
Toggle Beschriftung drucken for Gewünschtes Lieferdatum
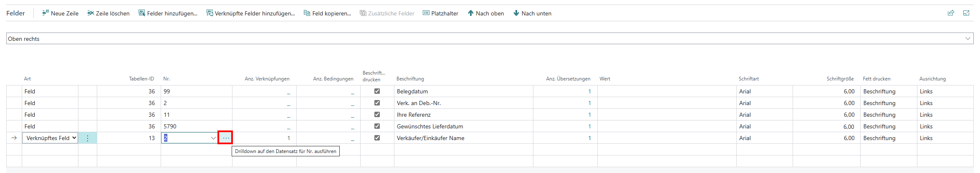(377, 126)
